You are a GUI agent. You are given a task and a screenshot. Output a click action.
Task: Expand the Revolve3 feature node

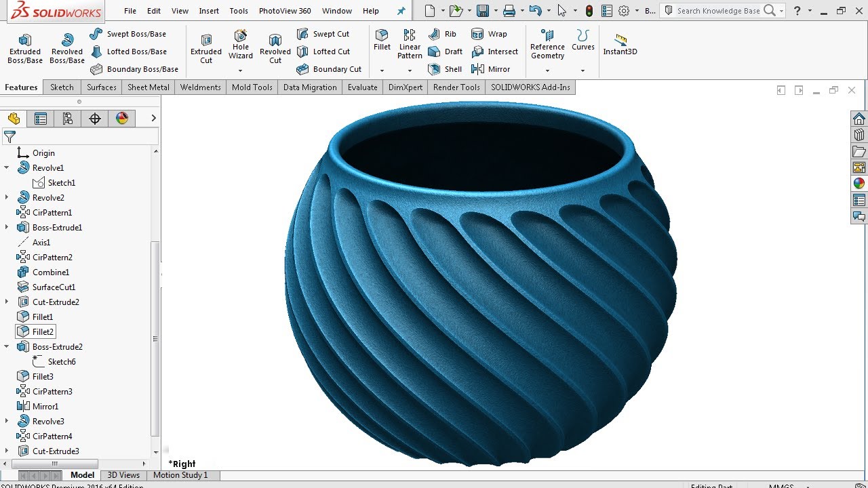pyautogui.click(x=7, y=421)
